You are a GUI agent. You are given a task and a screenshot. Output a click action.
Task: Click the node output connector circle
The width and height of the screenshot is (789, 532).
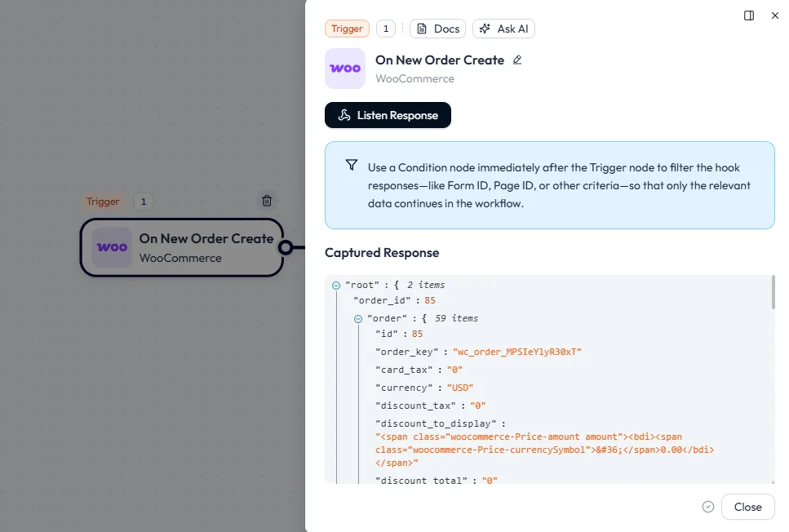coord(286,247)
